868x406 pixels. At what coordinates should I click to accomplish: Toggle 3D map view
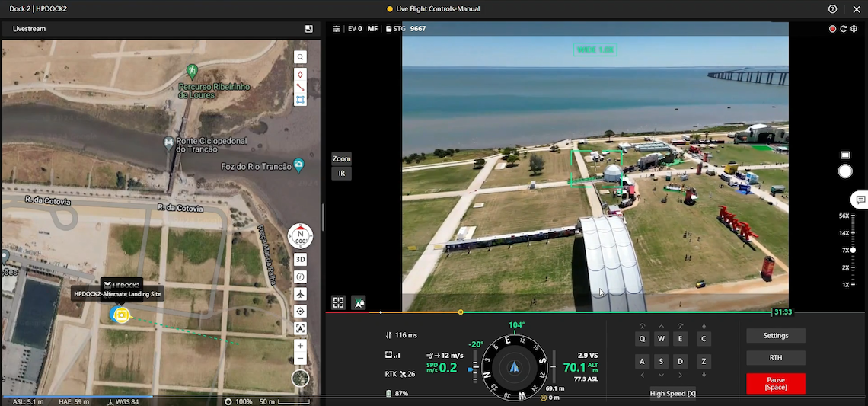[301, 259]
